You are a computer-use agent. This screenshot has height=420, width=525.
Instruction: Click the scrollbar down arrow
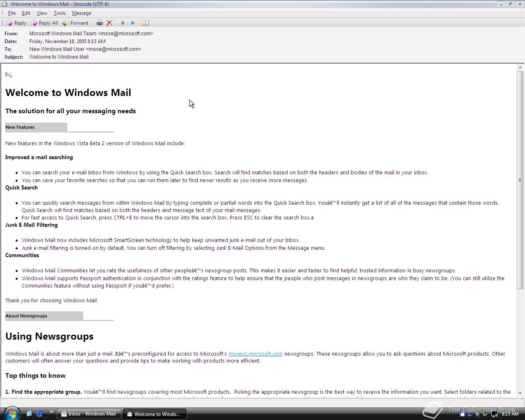pyautogui.click(x=520, y=393)
